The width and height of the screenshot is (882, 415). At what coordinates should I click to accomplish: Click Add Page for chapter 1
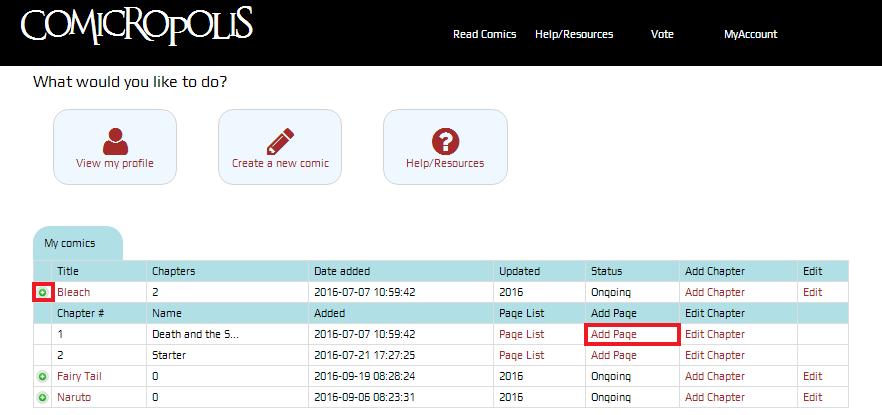click(614, 335)
